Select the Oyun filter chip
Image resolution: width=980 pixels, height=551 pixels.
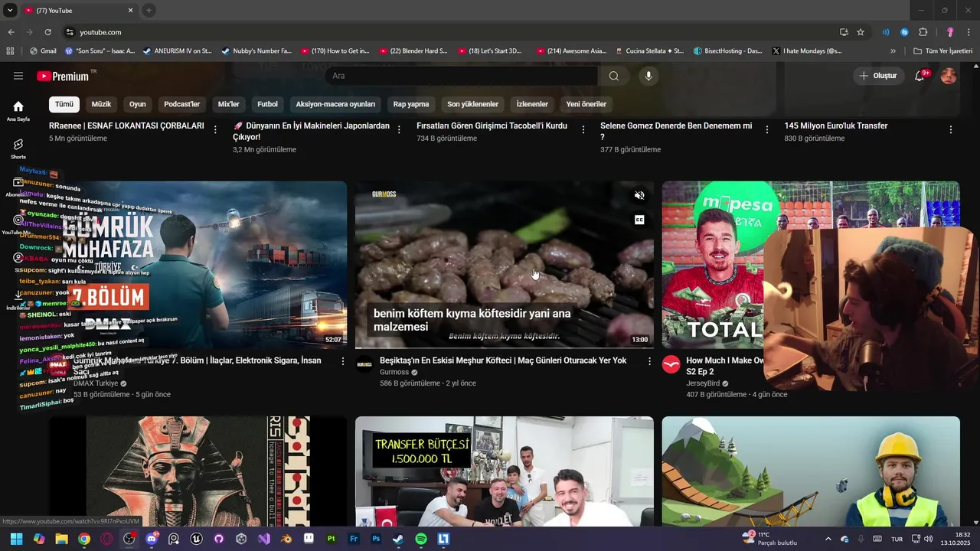pos(138,104)
